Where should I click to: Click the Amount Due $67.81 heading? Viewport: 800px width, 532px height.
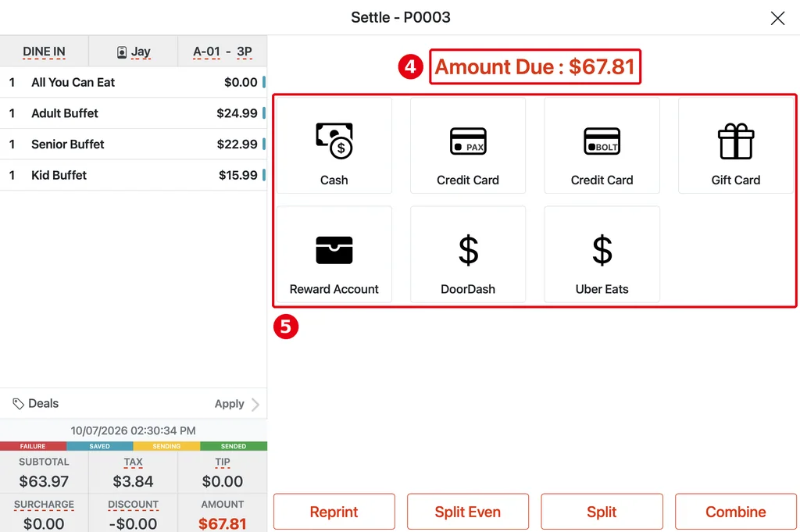click(534, 67)
